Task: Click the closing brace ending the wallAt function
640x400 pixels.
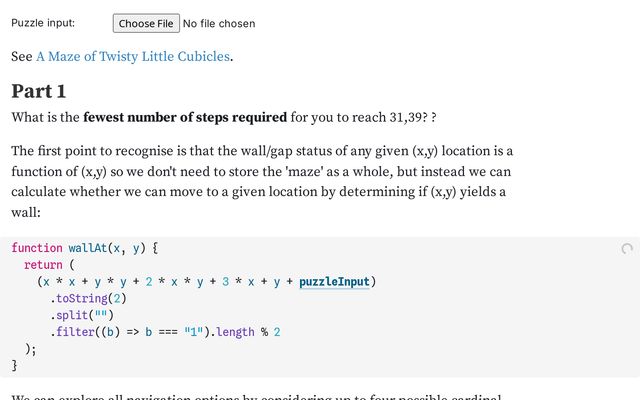Action: pyautogui.click(x=14, y=366)
